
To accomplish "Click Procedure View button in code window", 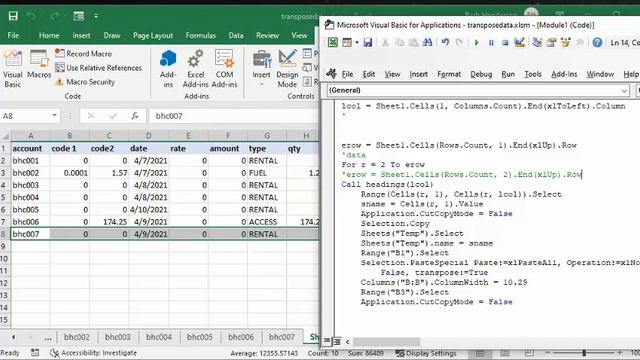I will click(x=327, y=341).
